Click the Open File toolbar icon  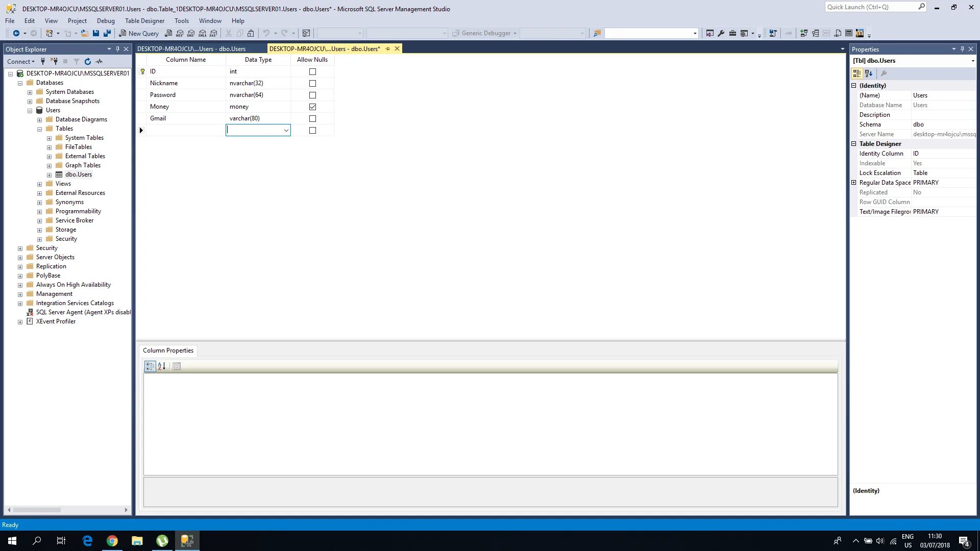tap(84, 33)
